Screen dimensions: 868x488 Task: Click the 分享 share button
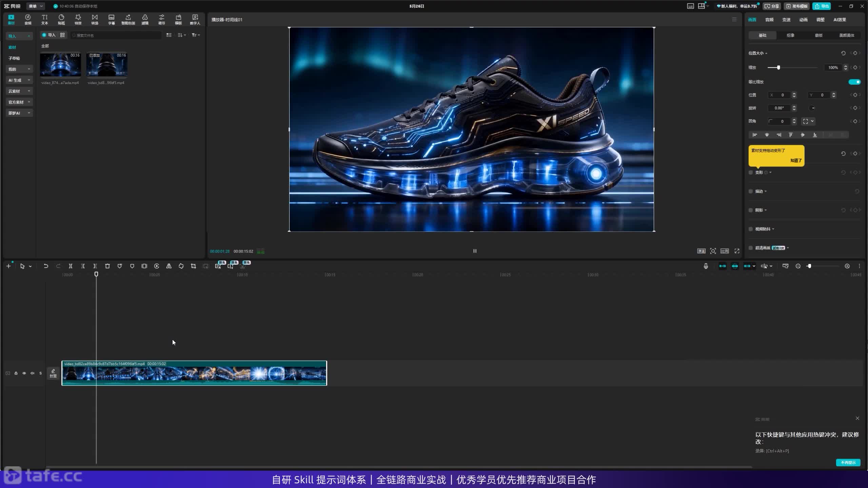click(772, 6)
